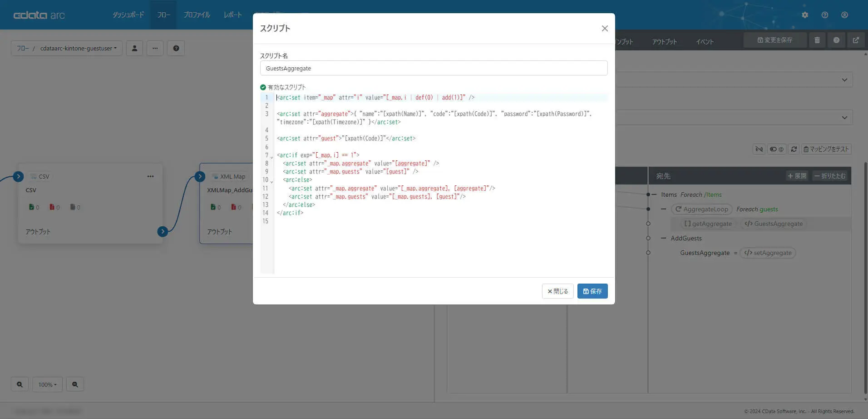
Task: Click the CSV connector green success file icon
Action: [31, 207]
